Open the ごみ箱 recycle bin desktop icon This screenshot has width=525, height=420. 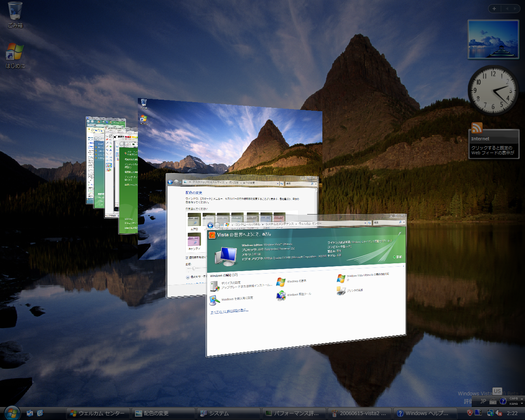(15, 14)
